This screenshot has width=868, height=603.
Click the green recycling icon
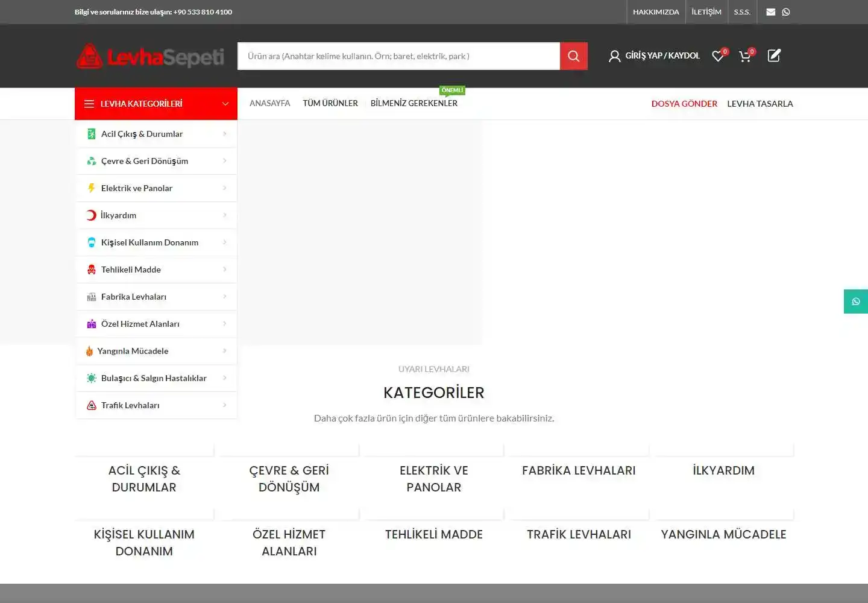tap(92, 161)
